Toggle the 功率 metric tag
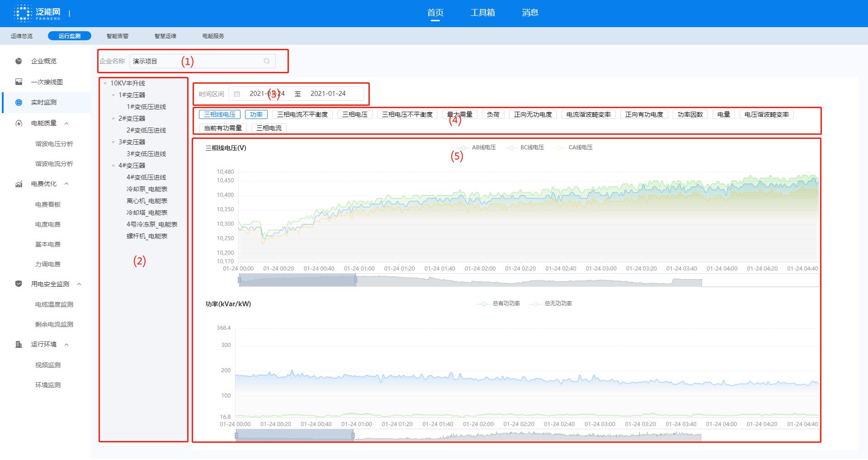This screenshot has width=868, height=460. pyautogui.click(x=256, y=114)
